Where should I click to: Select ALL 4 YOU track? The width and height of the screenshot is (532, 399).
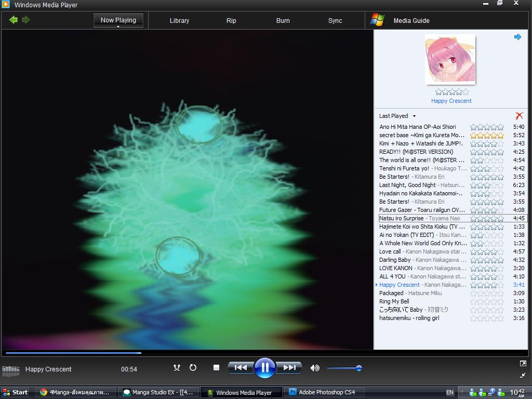pyautogui.click(x=451, y=276)
